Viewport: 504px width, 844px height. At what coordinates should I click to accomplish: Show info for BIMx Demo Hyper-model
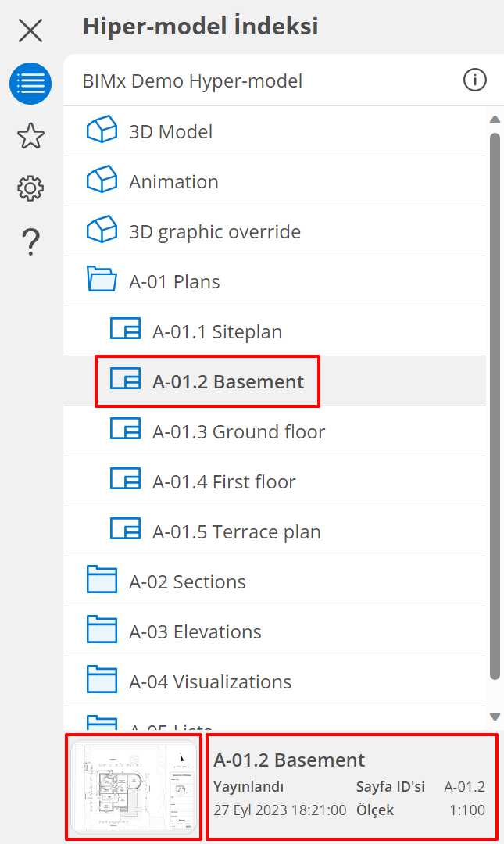(x=474, y=80)
